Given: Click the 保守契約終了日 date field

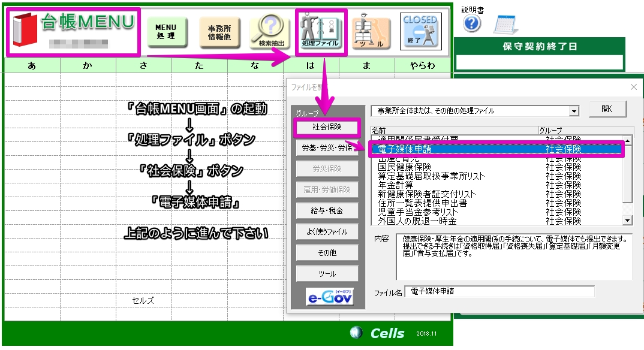Looking at the screenshot, I should (x=539, y=63).
